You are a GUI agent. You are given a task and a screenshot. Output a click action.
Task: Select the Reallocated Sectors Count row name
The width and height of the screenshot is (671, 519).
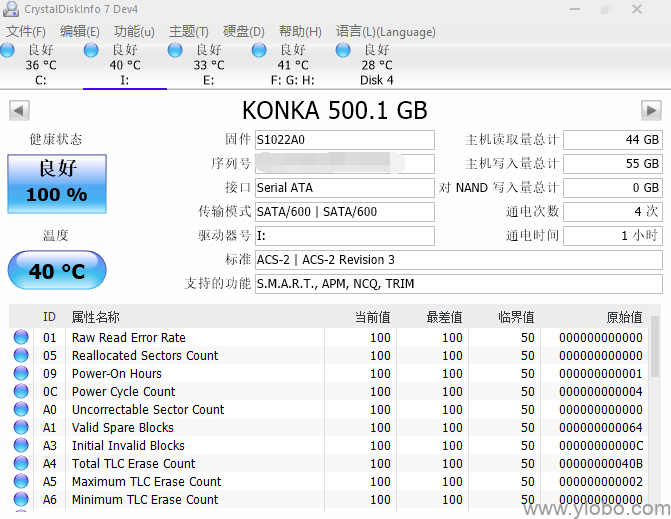[x=145, y=356]
